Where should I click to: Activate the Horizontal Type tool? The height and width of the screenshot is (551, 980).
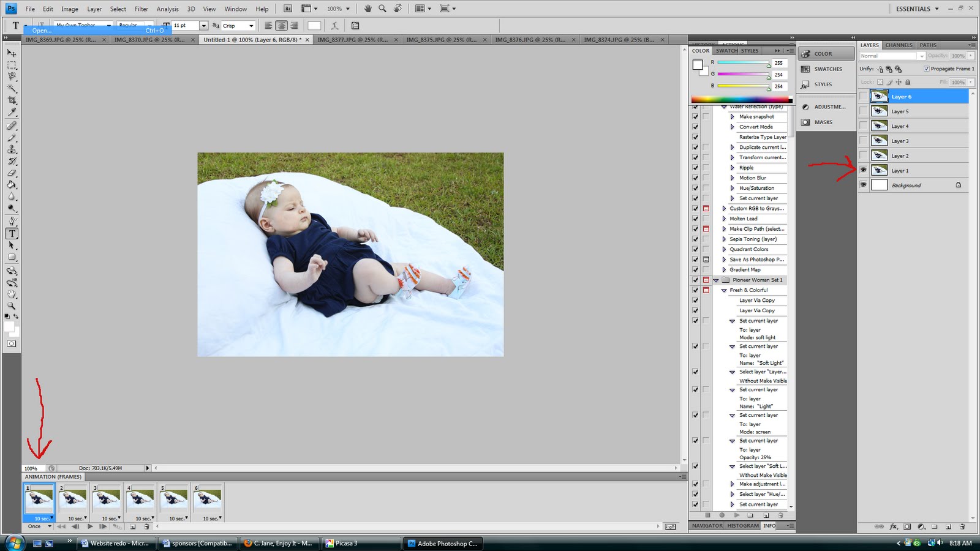(x=12, y=234)
